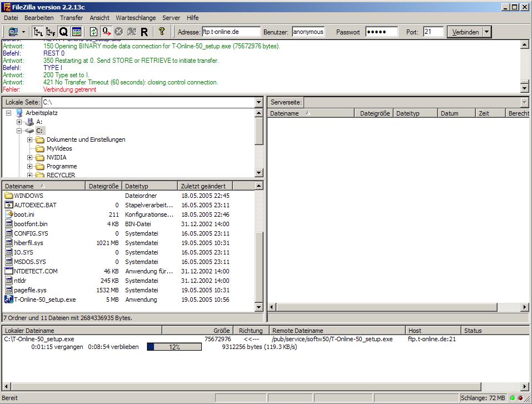Open the Lokale Seite path dropdown

pyautogui.click(x=259, y=102)
